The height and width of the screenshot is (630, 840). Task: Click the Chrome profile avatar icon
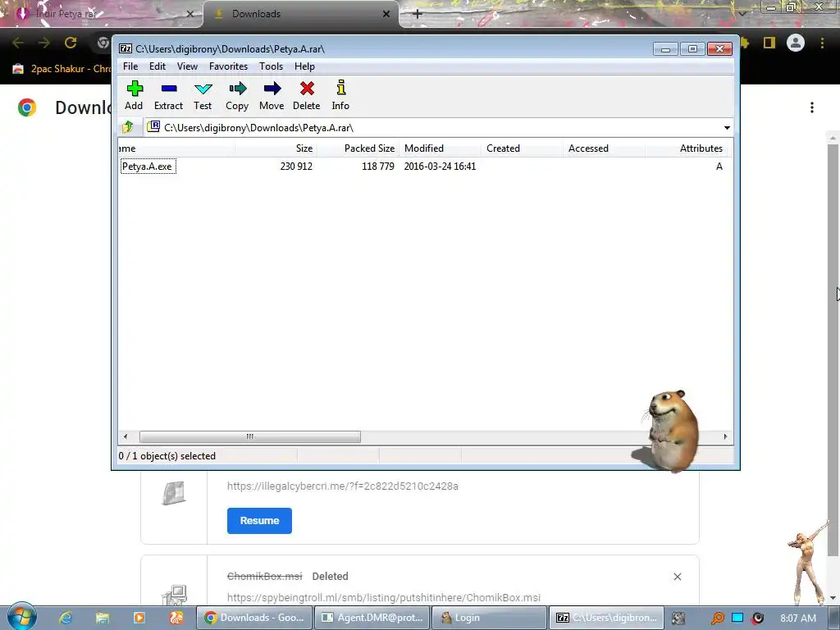(x=796, y=43)
